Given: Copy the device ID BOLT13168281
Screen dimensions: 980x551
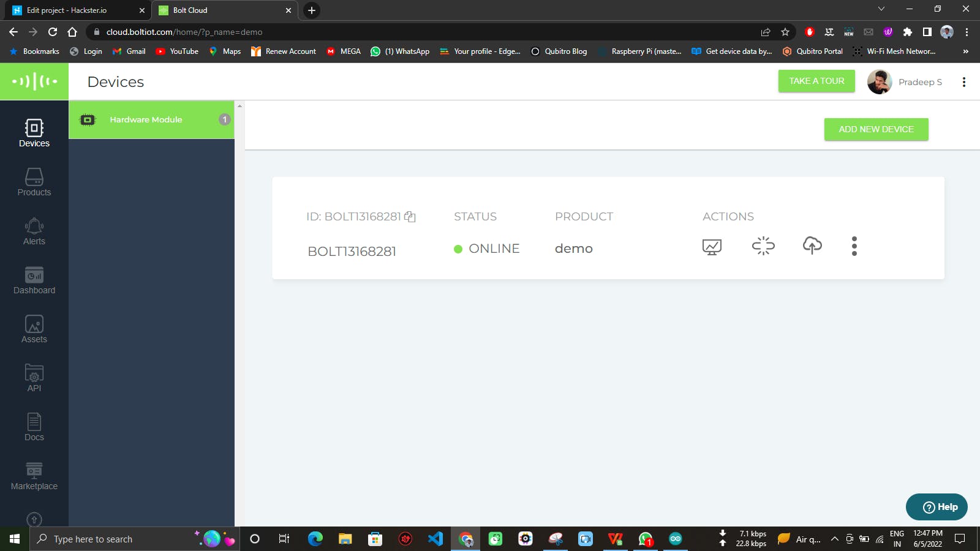Looking at the screenshot, I should click(x=410, y=217).
